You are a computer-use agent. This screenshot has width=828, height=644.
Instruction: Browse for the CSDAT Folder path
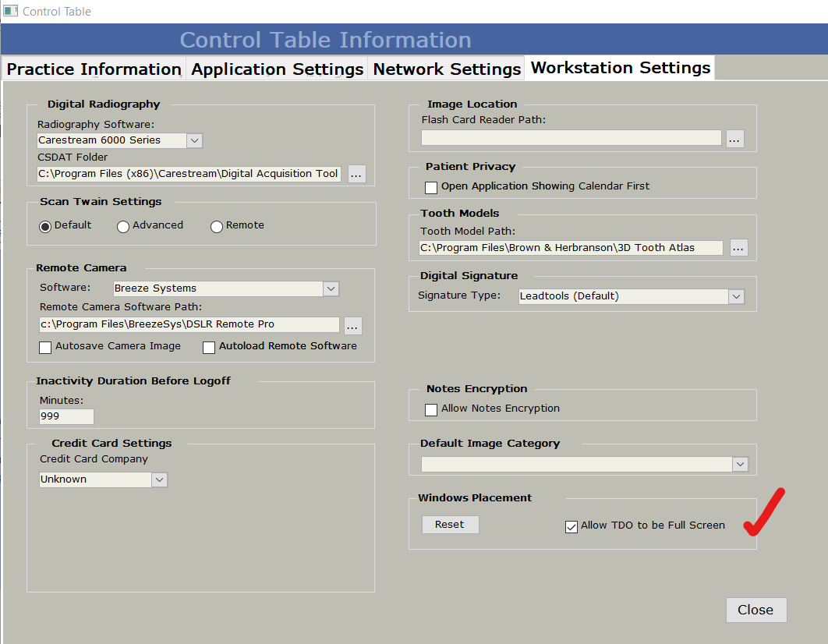356,174
